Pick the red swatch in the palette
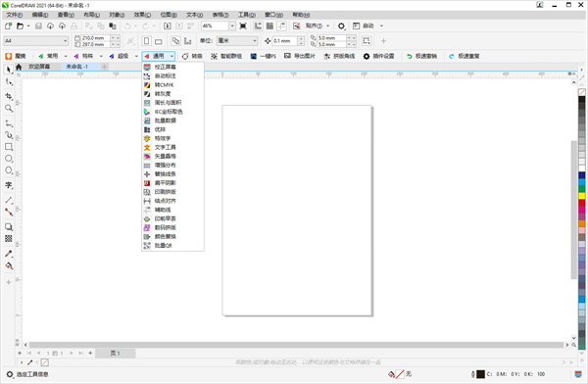This screenshot has width=588, height=384. click(x=581, y=203)
